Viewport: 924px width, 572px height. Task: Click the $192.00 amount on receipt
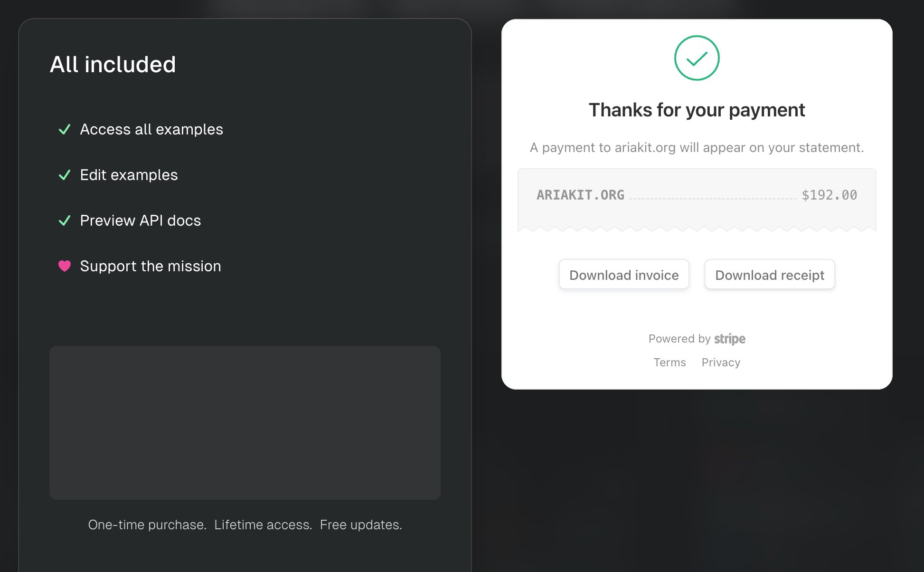(x=829, y=195)
